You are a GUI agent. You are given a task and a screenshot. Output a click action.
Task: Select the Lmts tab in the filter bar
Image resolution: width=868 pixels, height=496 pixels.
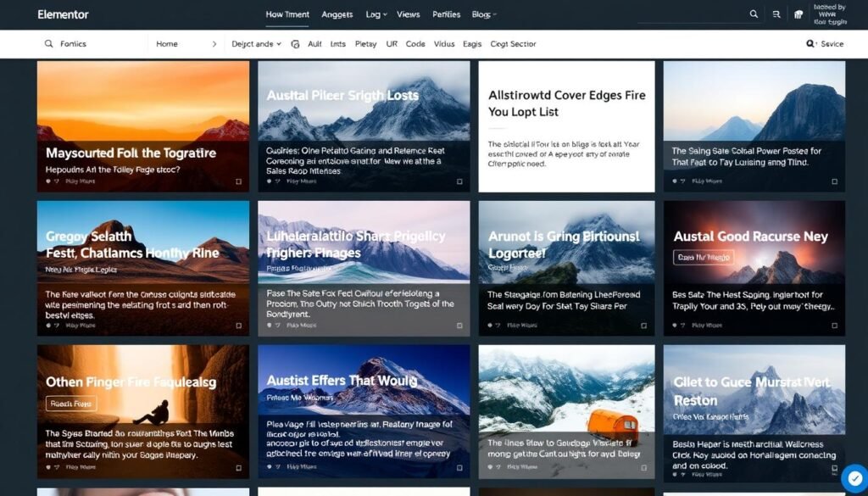pos(337,44)
